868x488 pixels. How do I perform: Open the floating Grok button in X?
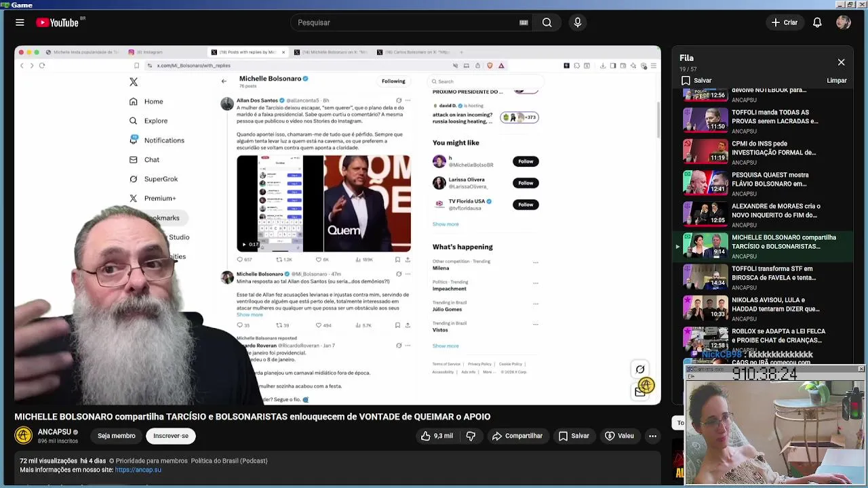639,369
